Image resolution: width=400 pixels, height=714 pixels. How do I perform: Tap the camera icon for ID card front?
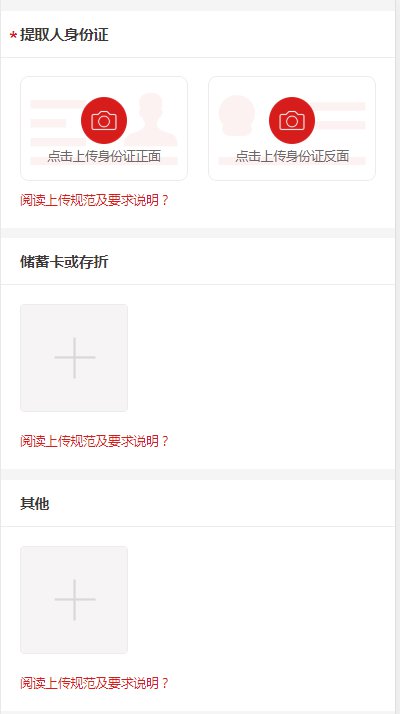tap(104, 120)
